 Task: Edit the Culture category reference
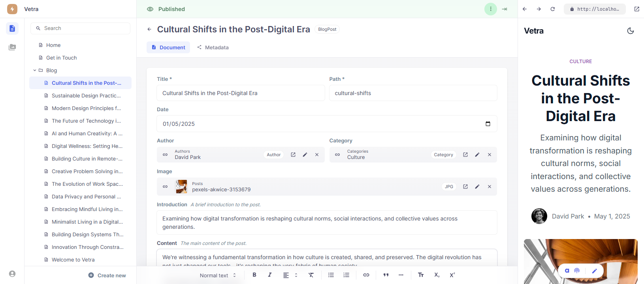477,155
